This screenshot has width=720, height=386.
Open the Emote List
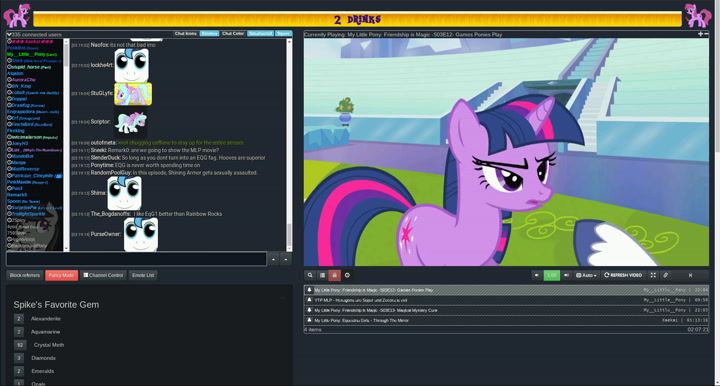coord(143,275)
